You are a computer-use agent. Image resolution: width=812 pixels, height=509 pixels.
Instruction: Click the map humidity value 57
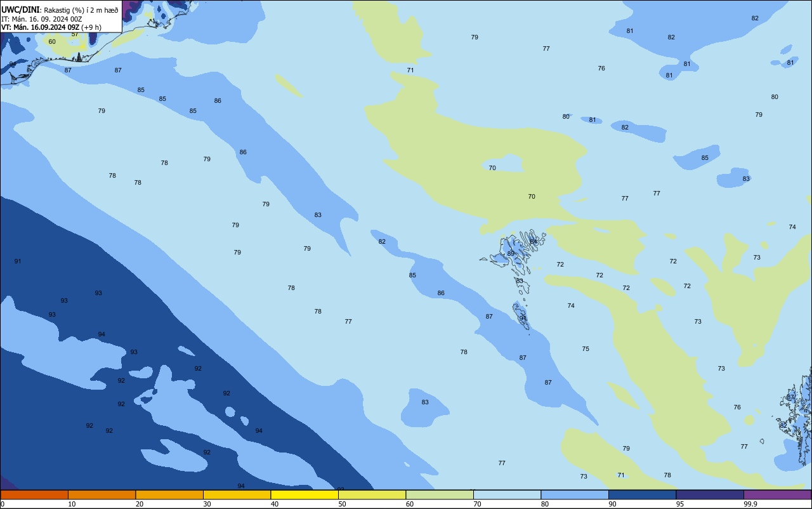(75, 34)
